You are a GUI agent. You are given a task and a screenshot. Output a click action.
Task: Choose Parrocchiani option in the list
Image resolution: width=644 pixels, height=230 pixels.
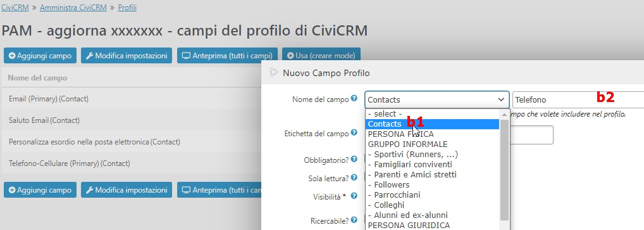tap(433, 195)
